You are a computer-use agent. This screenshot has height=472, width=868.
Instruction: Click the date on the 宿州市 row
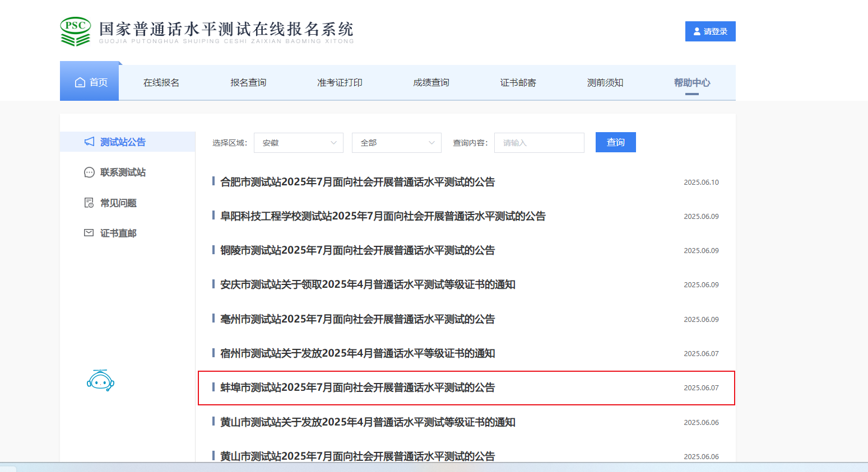(701, 354)
